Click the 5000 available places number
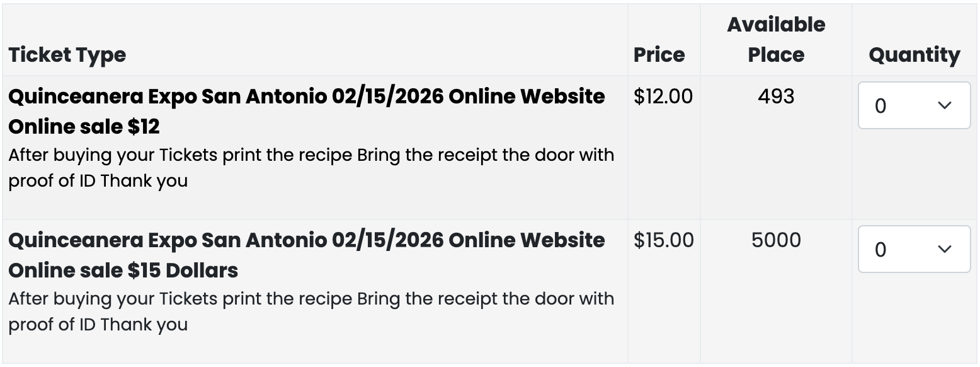The width and height of the screenshot is (980, 367). 776,240
